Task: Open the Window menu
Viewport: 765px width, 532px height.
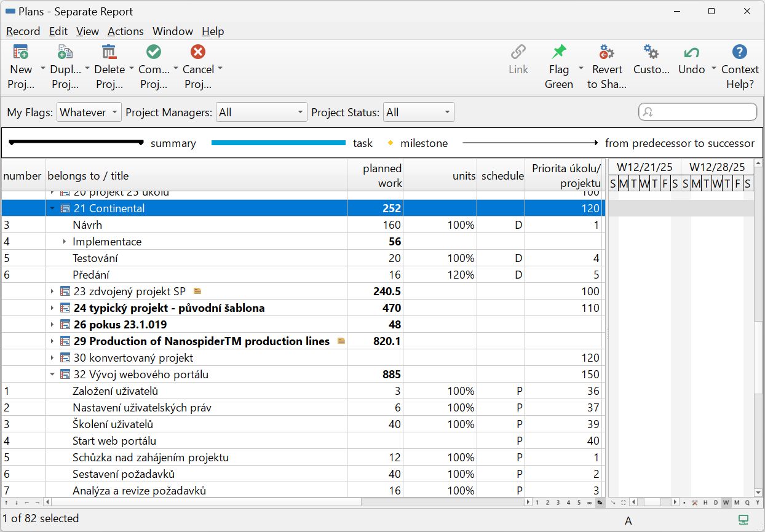Action: pos(173,31)
